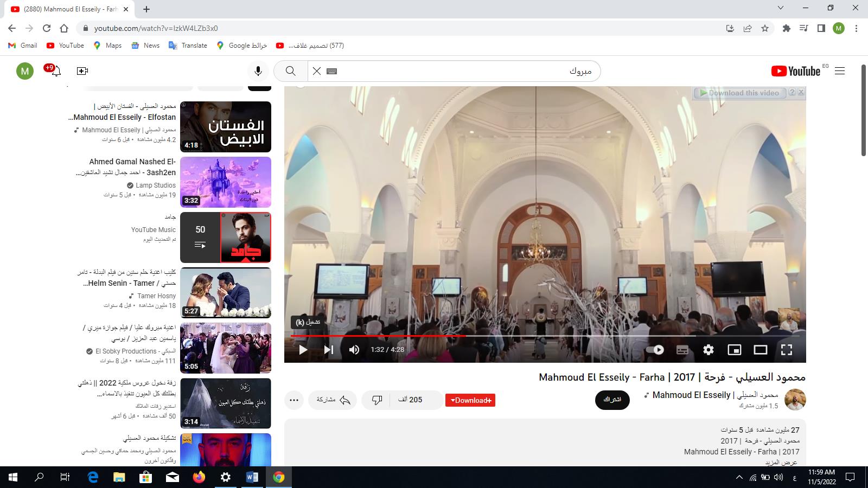The width and height of the screenshot is (868, 488).
Task: Click the اشتراك subscribe button
Action: pyautogui.click(x=612, y=400)
